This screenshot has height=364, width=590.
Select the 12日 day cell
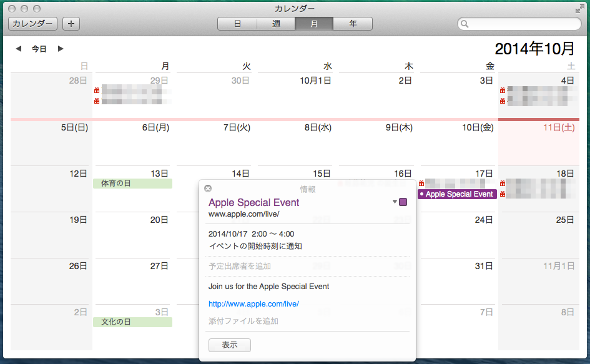(x=51, y=189)
